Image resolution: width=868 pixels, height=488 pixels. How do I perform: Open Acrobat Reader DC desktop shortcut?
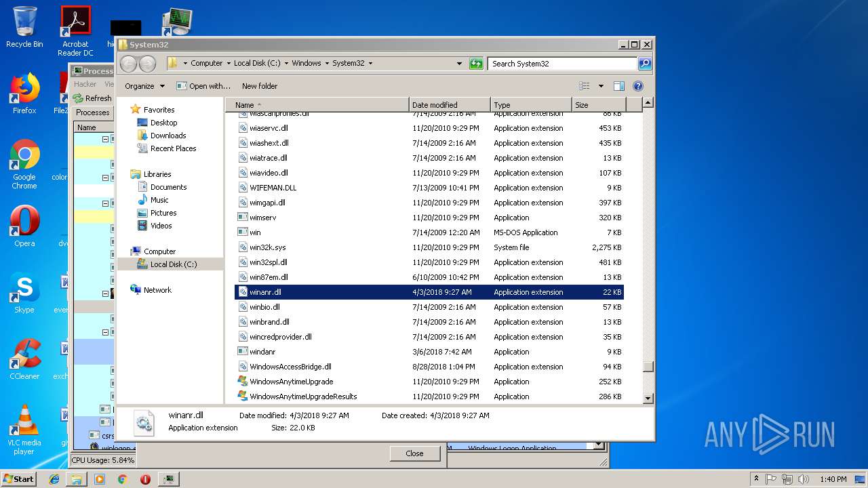pos(75,30)
